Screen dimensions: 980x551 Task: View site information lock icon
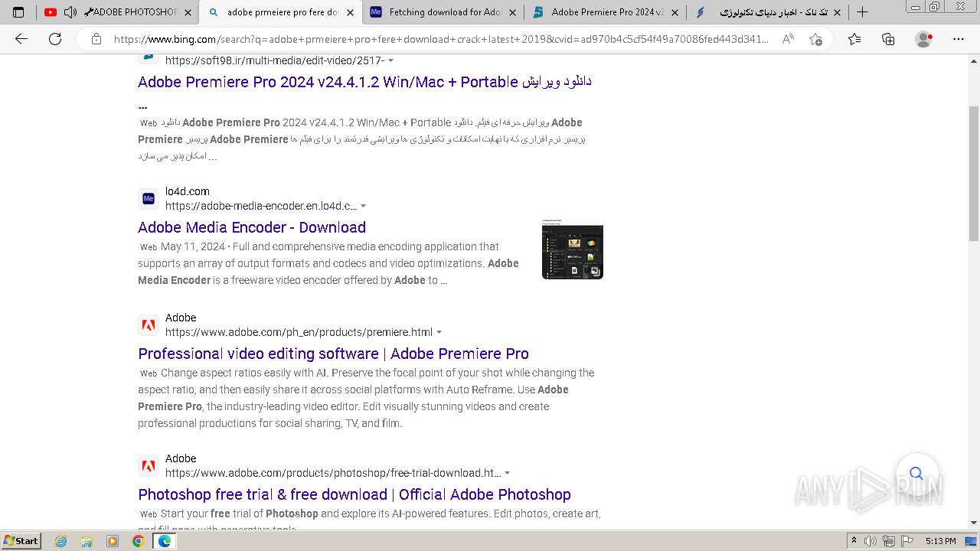[x=96, y=39]
